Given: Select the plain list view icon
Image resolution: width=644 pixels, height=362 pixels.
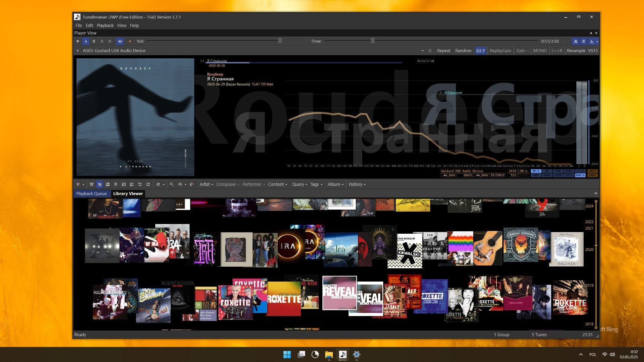Looking at the screenshot, I should [x=116, y=184].
